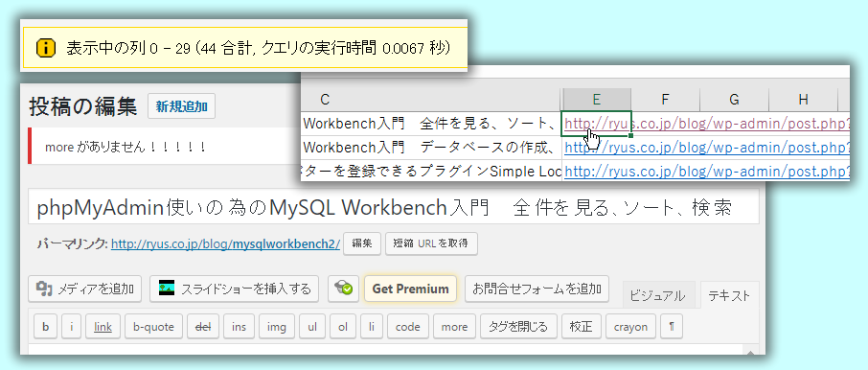Click タグを閉じる button
868x370 pixels.
[518, 327]
